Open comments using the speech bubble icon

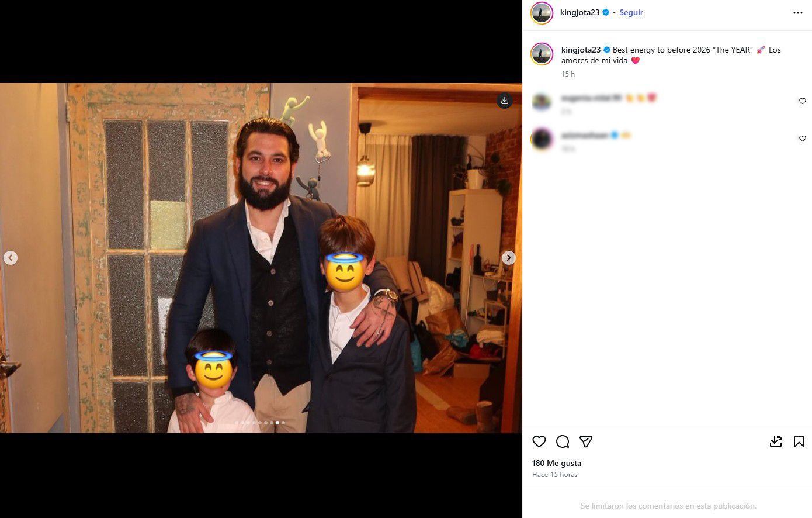click(x=562, y=441)
